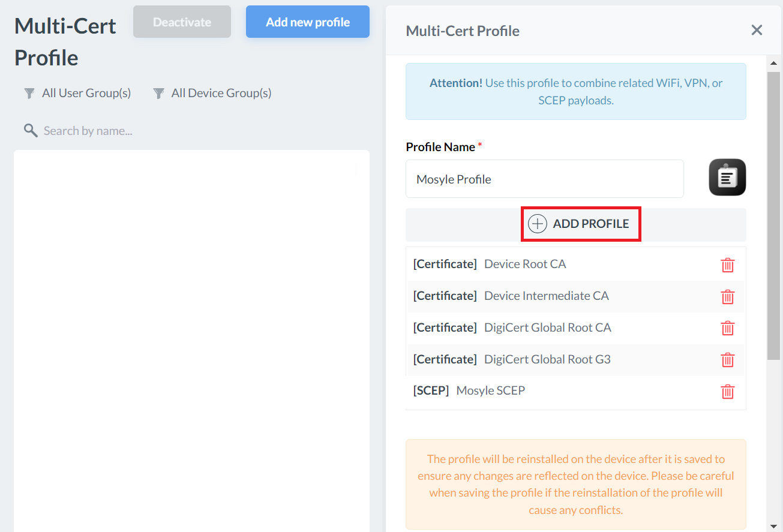Viewport: 783px width, 532px height.
Task: Click the plus icon in ADD PROFILE
Action: [537, 224]
